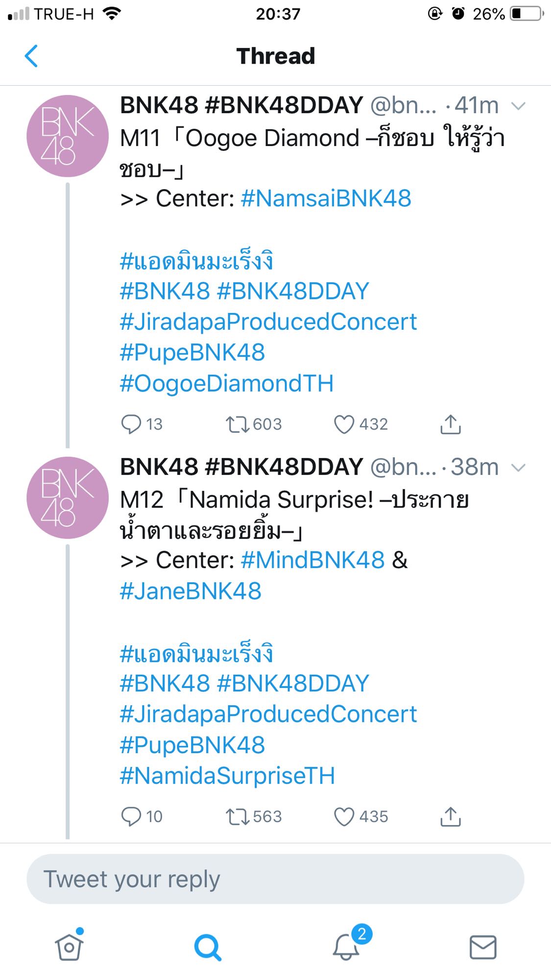Share the M12 Namida Surprise tweet
551x980 pixels.
click(451, 816)
